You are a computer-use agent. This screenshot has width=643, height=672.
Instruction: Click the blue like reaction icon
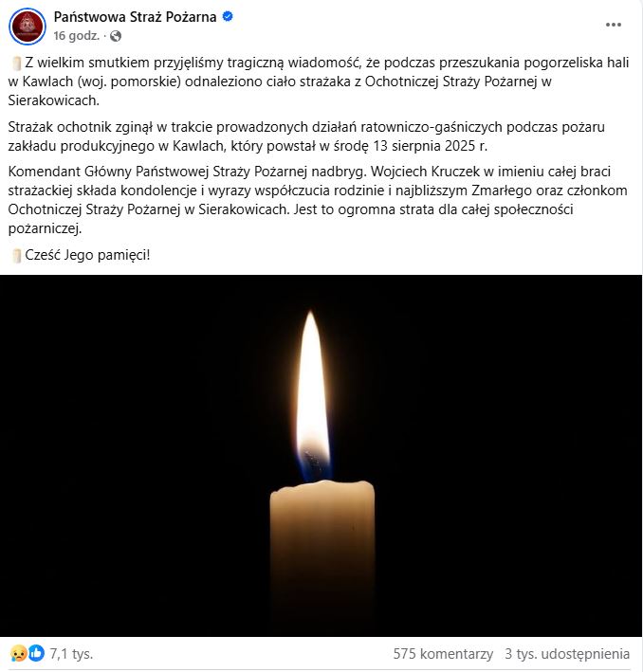(36, 653)
